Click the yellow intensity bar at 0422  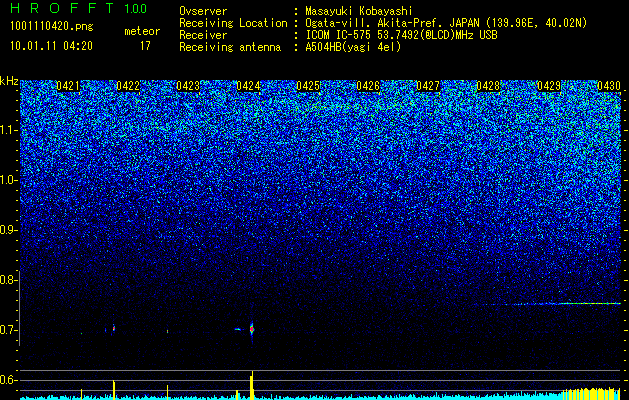pos(114,390)
